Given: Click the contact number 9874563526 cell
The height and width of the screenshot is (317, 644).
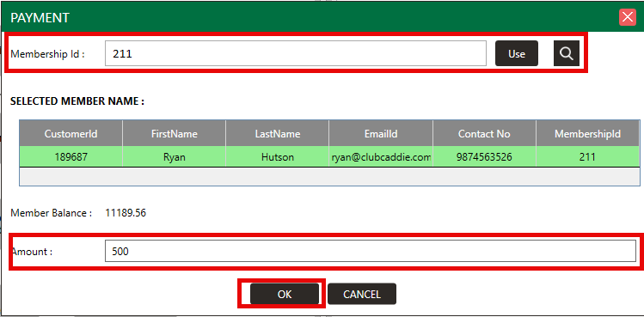Looking at the screenshot, I should (484, 157).
